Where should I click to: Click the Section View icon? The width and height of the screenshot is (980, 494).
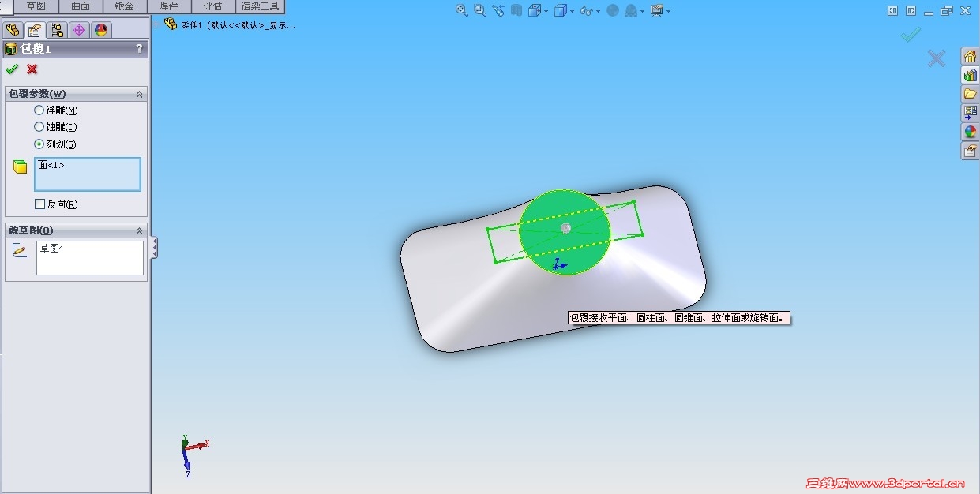pos(516,10)
